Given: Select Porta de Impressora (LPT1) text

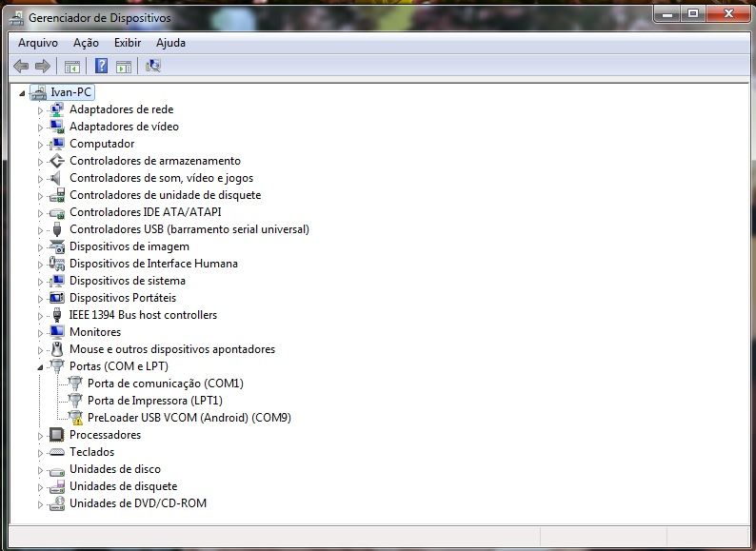Looking at the screenshot, I should tap(155, 401).
